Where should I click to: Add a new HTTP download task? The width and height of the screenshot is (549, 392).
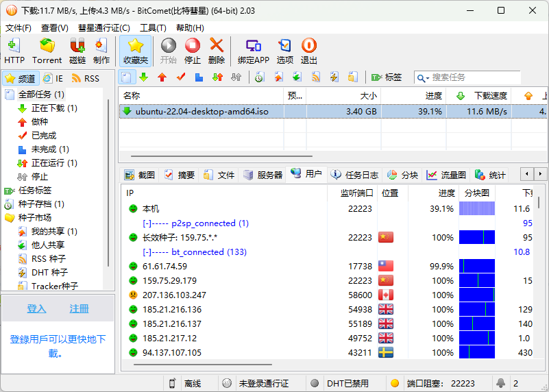[x=14, y=51]
